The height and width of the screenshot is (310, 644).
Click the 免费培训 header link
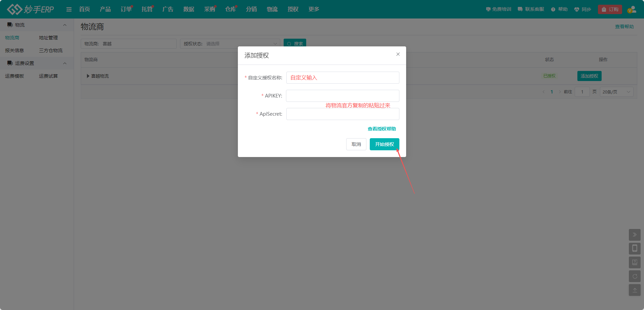click(499, 9)
